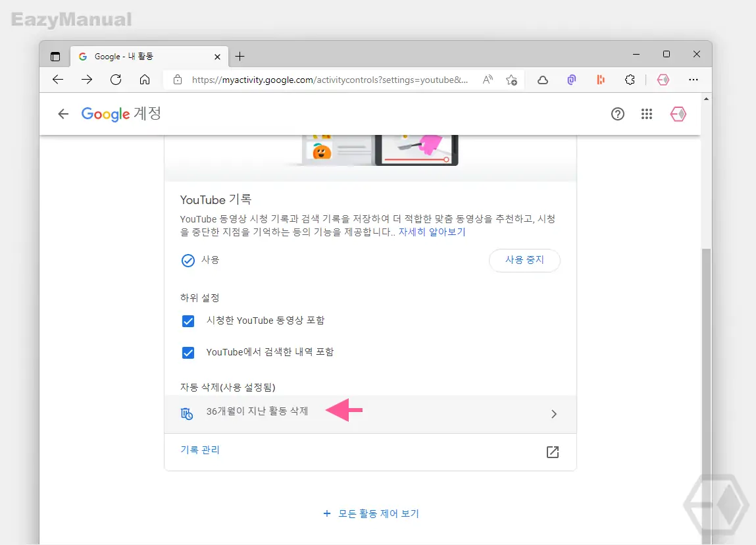The image size is (756, 545).
Task: Open the Google apps grid
Action: [x=647, y=114]
